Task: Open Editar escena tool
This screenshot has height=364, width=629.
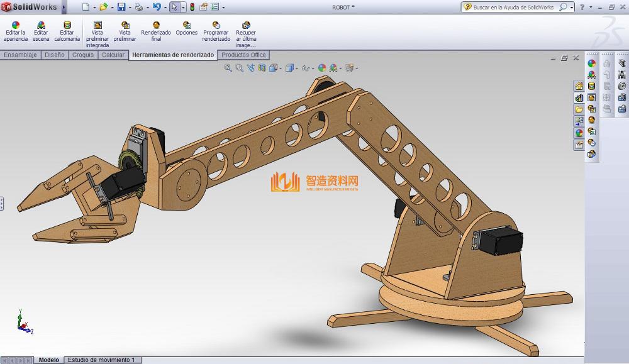Action: pyautogui.click(x=41, y=25)
